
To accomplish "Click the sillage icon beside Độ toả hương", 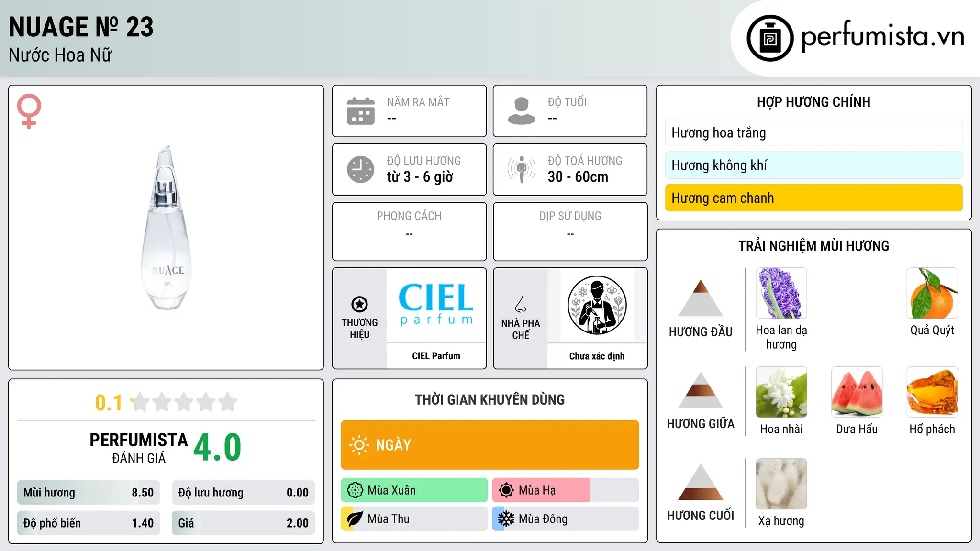I will pyautogui.click(x=522, y=169).
